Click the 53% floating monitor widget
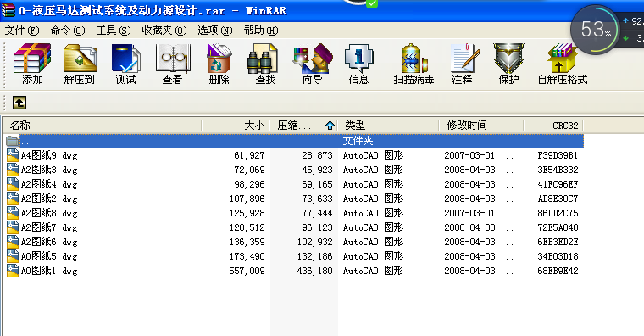The image size is (644, 336). (595, 29)
